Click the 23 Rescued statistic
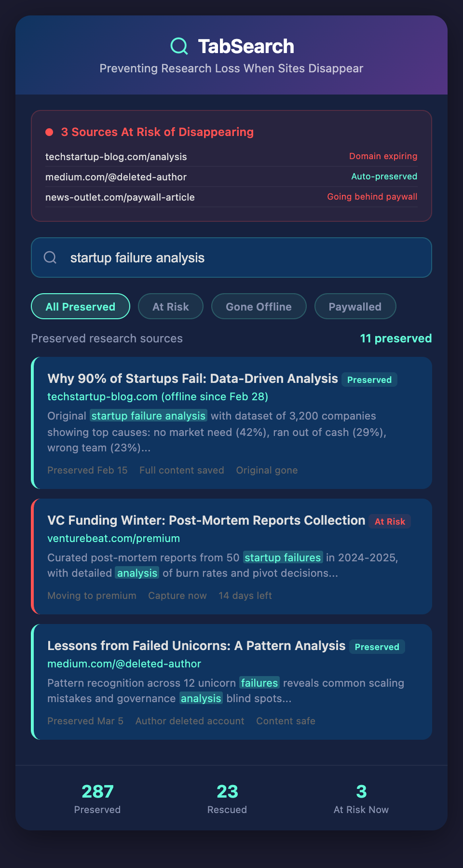 pos(227,799)
